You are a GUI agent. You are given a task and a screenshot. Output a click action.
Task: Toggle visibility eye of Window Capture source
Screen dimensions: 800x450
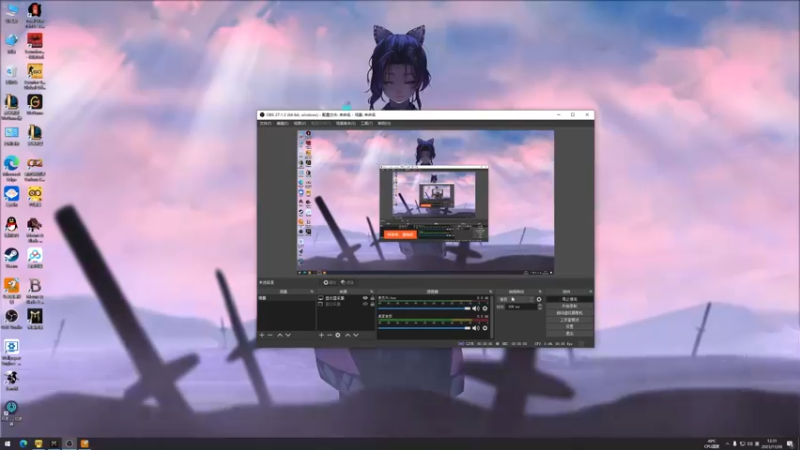[x=365, y=304]
